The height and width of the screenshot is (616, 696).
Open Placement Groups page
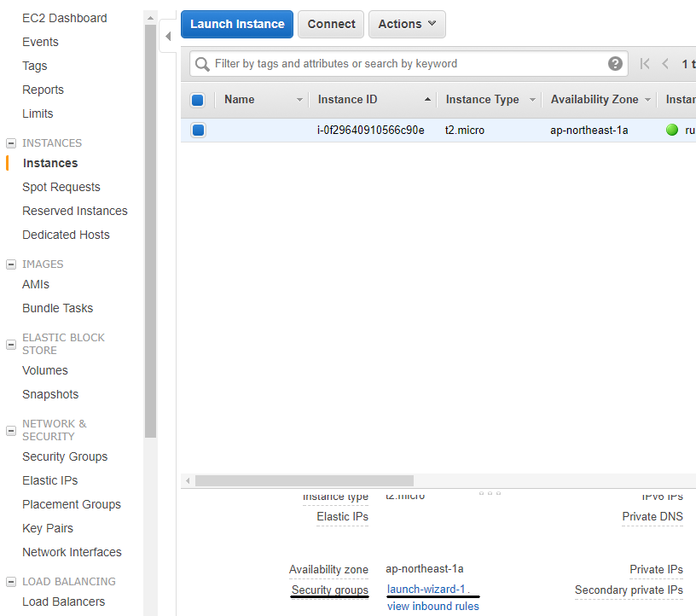point(72,505)
